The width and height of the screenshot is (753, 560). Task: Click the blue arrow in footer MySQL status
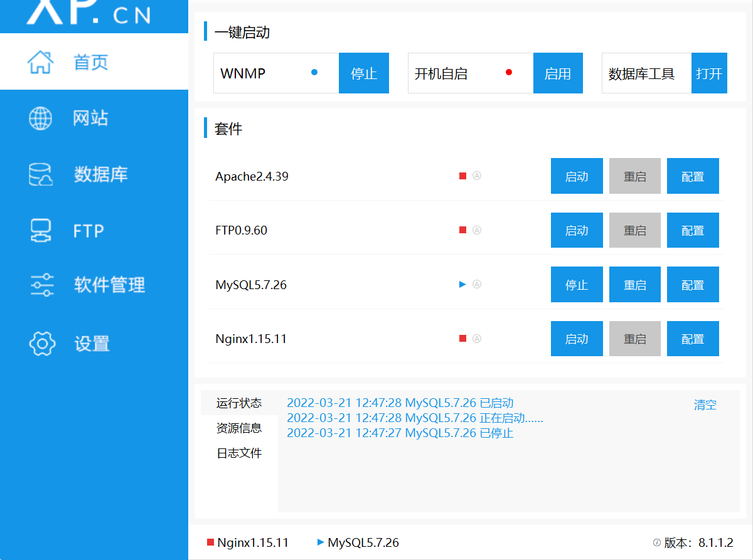coord(321,542)
